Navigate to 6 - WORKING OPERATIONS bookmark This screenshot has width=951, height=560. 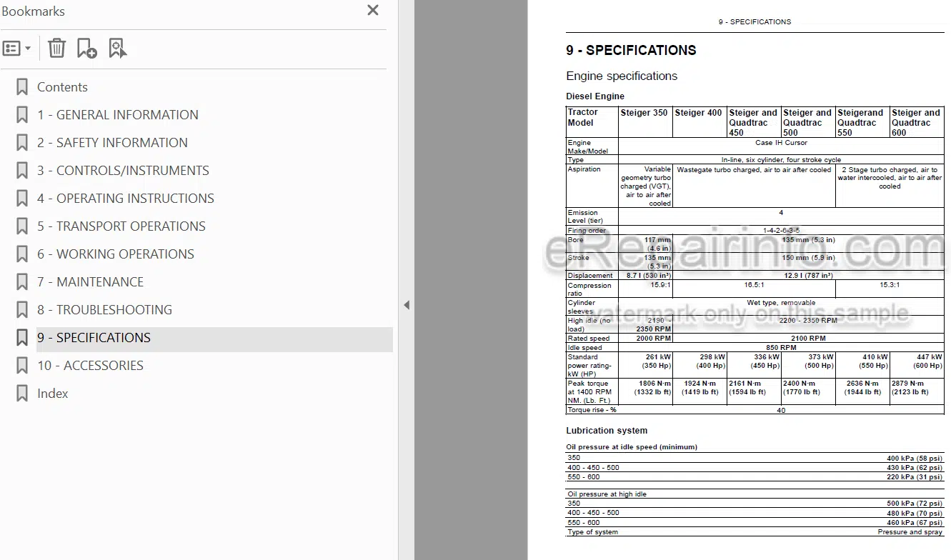coord(116,254)
